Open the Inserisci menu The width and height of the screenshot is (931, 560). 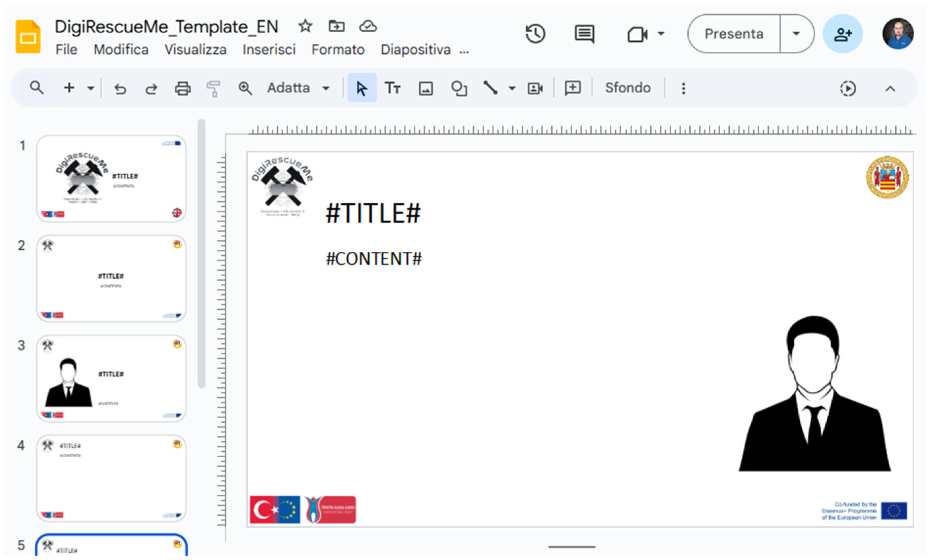coord(269,49)
